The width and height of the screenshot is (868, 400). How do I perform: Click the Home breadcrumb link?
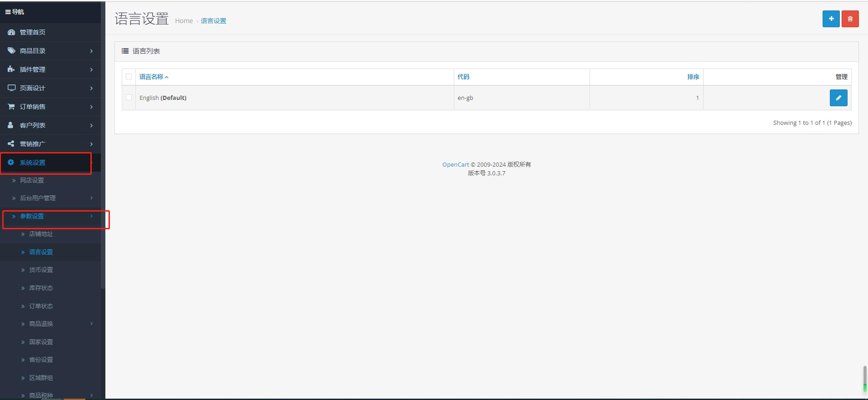184,21
